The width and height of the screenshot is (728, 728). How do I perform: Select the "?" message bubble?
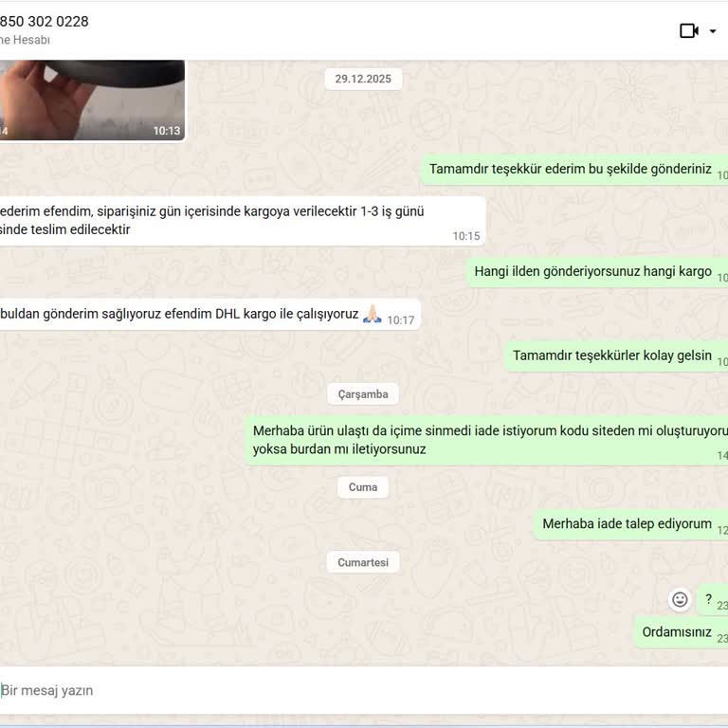[713, 600]
